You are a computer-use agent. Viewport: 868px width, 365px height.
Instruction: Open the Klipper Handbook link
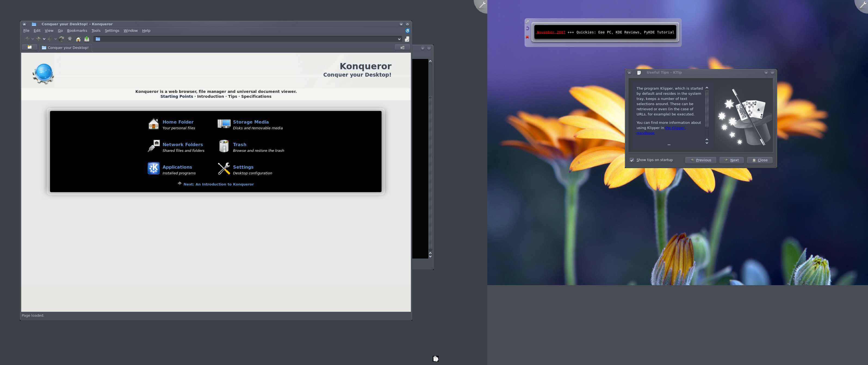675,128
